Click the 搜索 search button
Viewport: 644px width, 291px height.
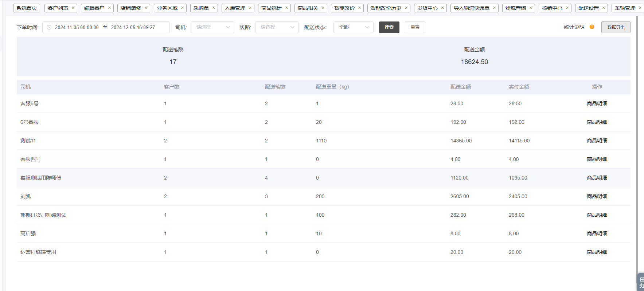click(x=389, y=27)
